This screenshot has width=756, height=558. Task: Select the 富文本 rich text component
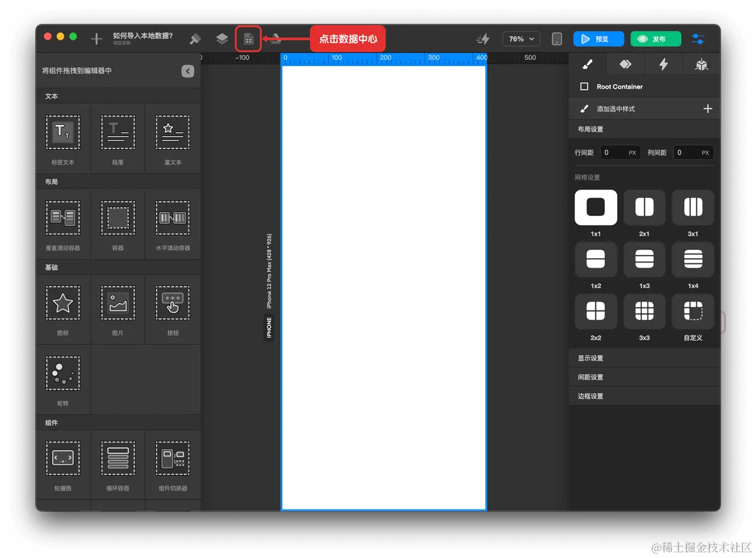point(173,139)
